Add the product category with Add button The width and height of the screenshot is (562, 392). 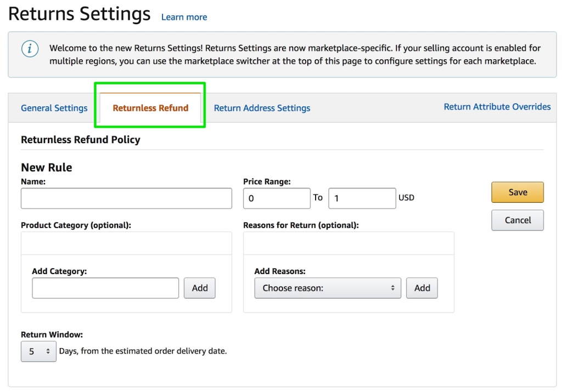click(x=200, y=288)
